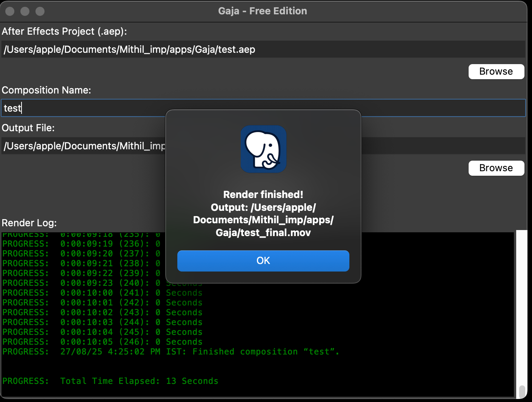The width and height of the screenshot is (532, 402).
Task: Click the red close window button
Action: (x=10, y=11)
